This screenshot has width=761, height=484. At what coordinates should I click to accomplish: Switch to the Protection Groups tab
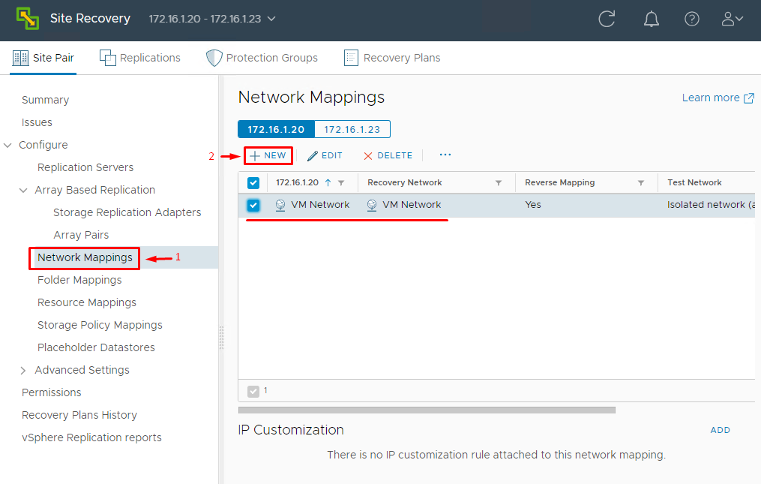[x=262, y=58]
